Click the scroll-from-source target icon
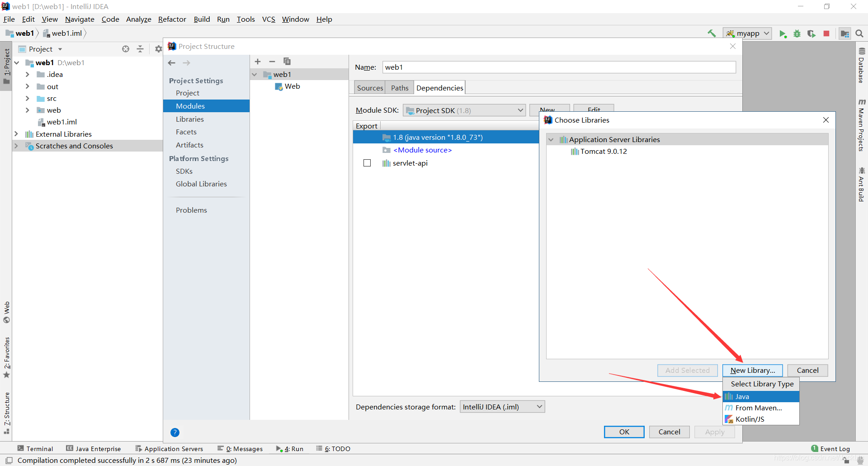Viewport: 868px width, 466px height. click(126, 49)
